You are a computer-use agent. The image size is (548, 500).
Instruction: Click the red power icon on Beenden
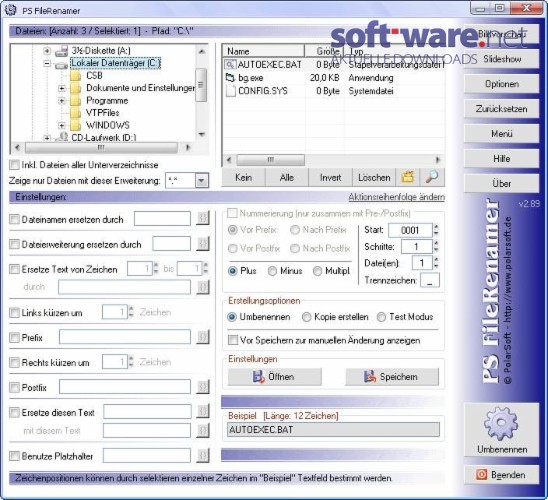481,474
